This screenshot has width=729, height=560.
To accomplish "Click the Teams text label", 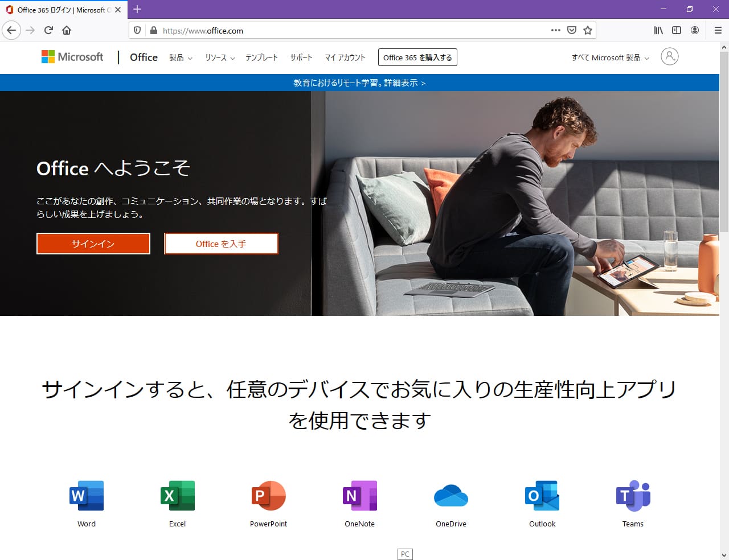I will click(x=633, y=524).
